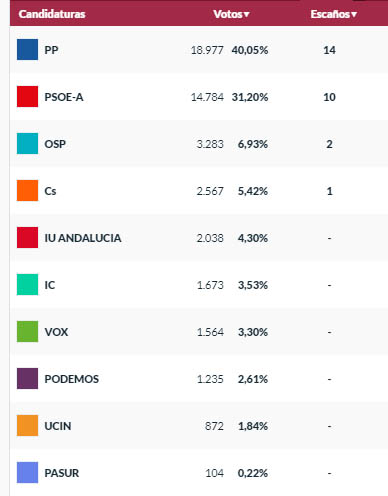Select the green VOX color square
388x496 pixels.
click(x=27, y=332)
